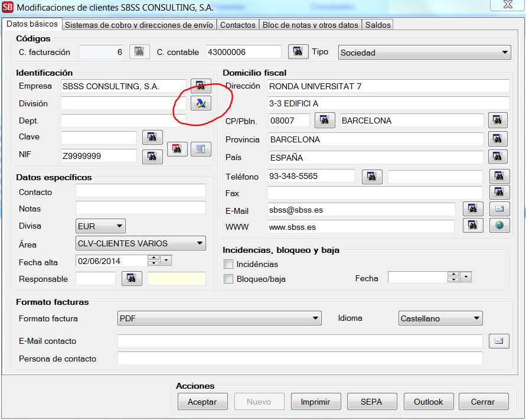The width and height of the screenshot is (526, 420).
Task: Open the globe icon beside WWW field
Action: click(499, 226)
